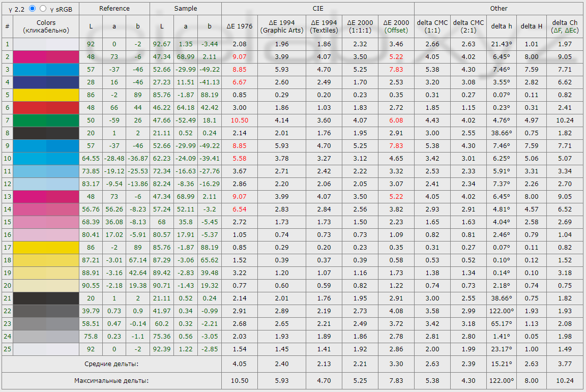Click the yellow color swatch in row 5
Viewport: 586px width, 392px height.
[46, 95]
